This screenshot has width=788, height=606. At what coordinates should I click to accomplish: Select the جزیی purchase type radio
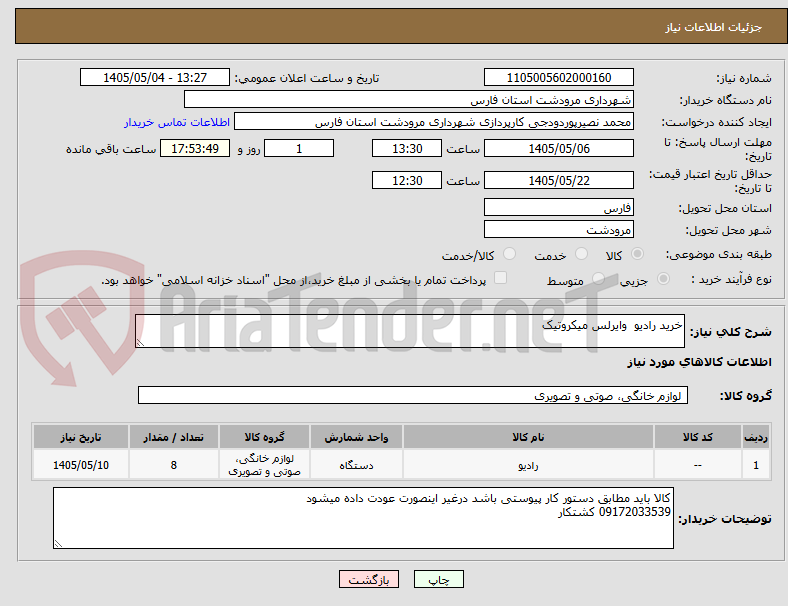tap(663, 279)
